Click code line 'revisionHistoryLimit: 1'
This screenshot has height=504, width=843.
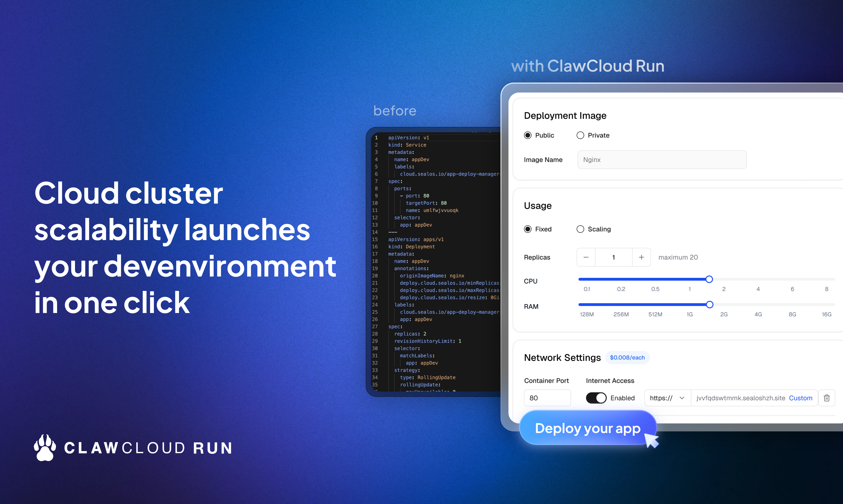[x=428, y=341]
